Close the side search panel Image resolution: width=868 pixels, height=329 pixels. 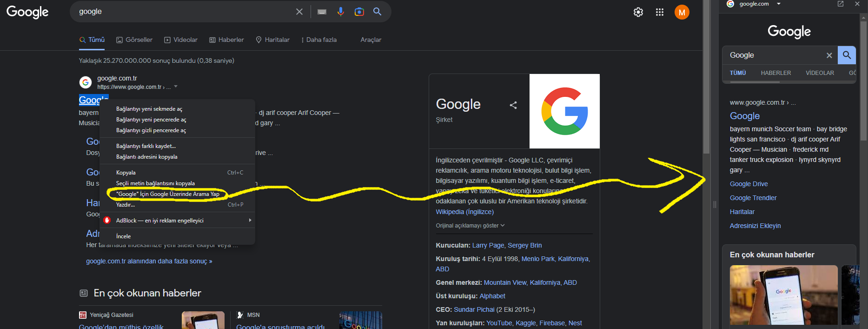[x=857, y=4]
